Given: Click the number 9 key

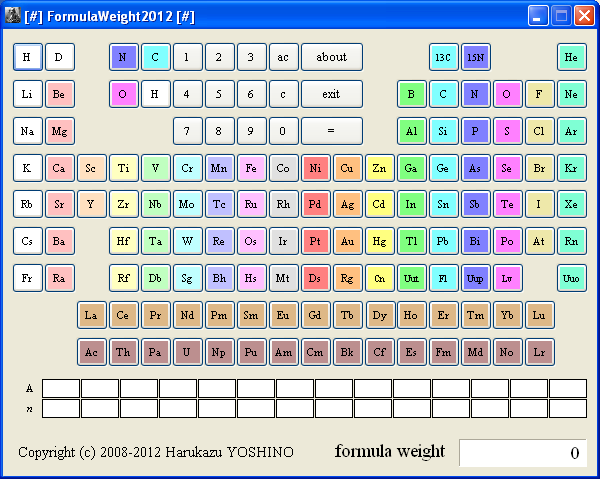Looking at the screenshot, I should 251,131.
